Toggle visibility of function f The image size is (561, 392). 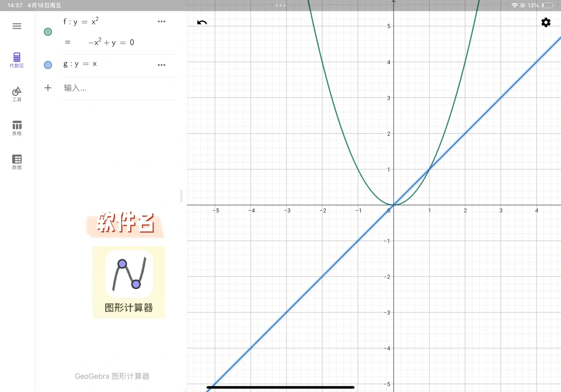[x=48, y=32]
